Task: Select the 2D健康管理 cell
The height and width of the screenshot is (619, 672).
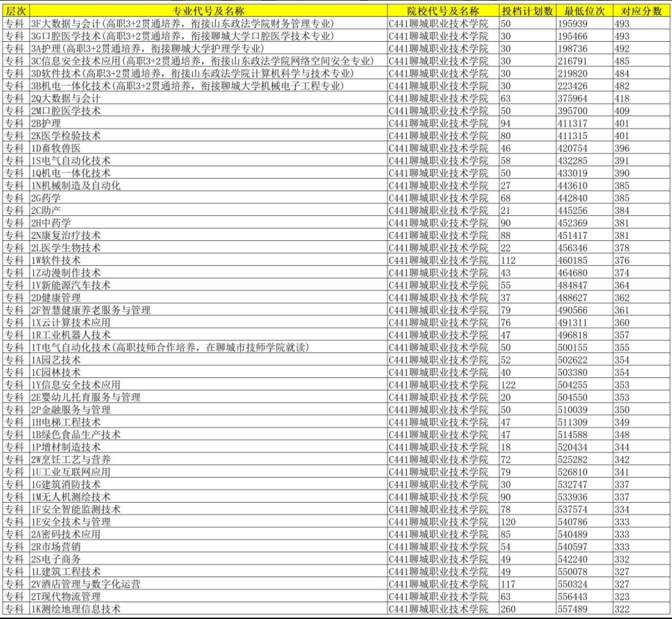Action: 208,297
